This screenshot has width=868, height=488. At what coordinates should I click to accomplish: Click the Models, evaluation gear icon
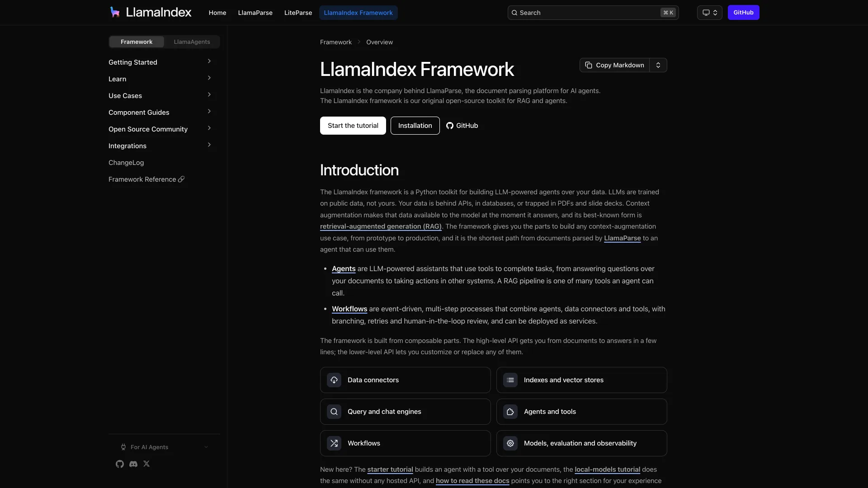point(510,443)
